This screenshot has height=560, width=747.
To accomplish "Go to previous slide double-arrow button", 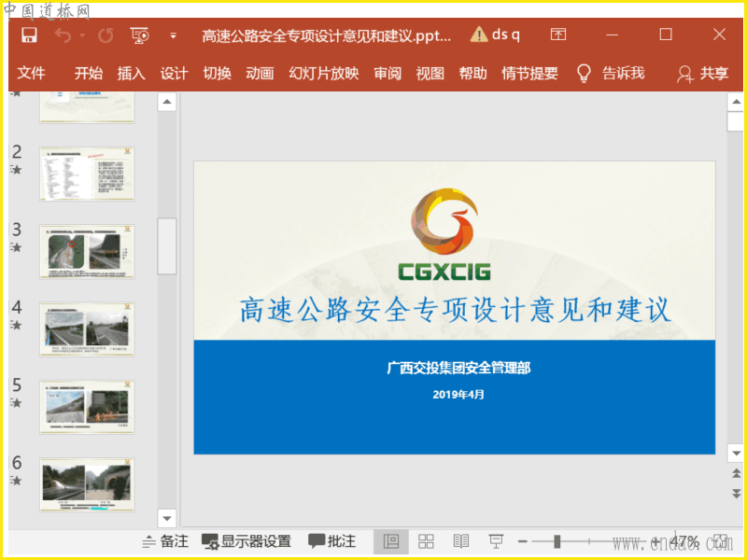I will pyautogui.click(x=736, y=473).
